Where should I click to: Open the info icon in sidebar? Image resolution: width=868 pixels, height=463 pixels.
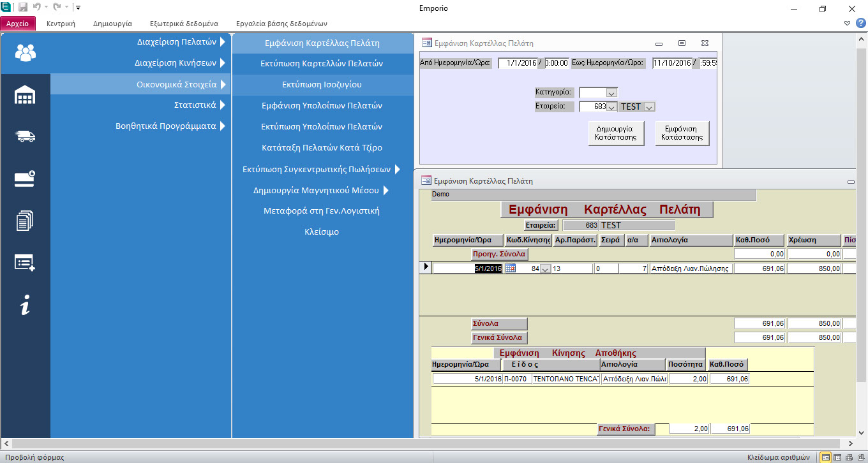pyautogui.click(x=26, y=306)
